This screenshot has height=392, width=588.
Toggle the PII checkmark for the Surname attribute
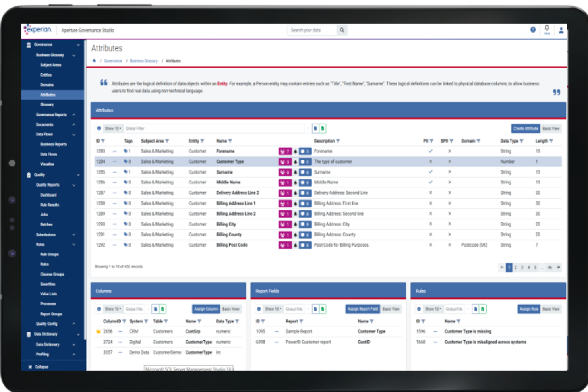pos(430,172)
